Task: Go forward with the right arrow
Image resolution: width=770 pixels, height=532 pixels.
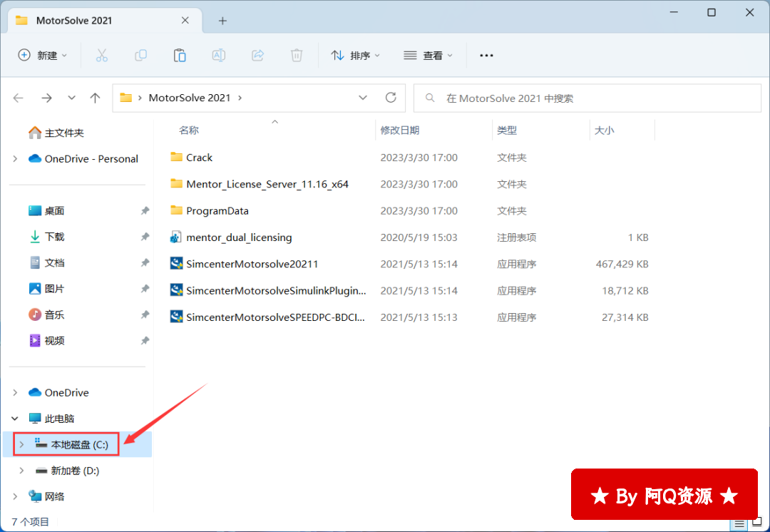Action: [46, 98]
